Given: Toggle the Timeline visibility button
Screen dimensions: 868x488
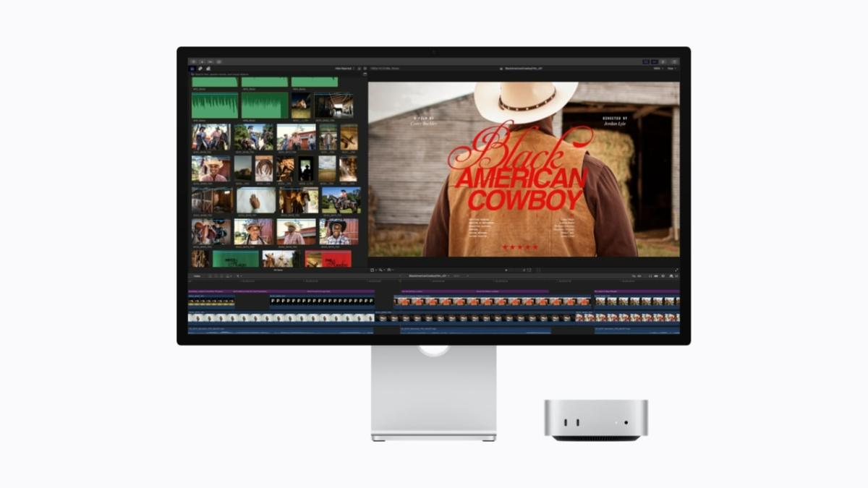Looking at the screenshot, I should 655,61.
